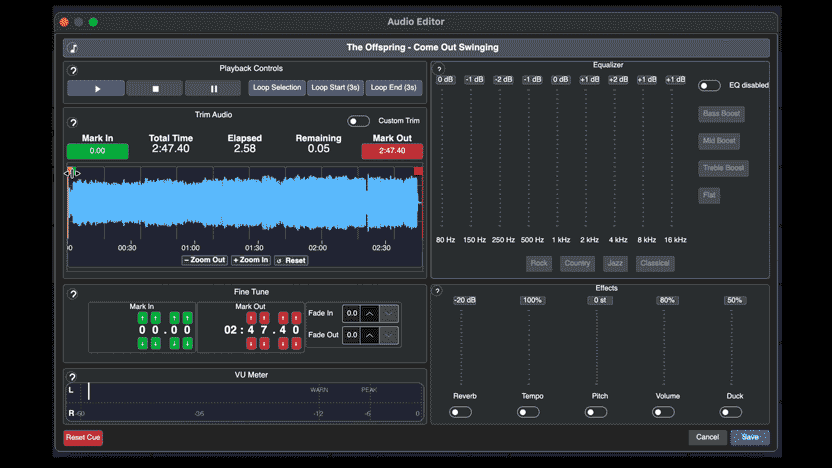The height and width of the screenshot is (468, 832).
Task: Open the Playback Controls help icon
Action: click(73, 71)
